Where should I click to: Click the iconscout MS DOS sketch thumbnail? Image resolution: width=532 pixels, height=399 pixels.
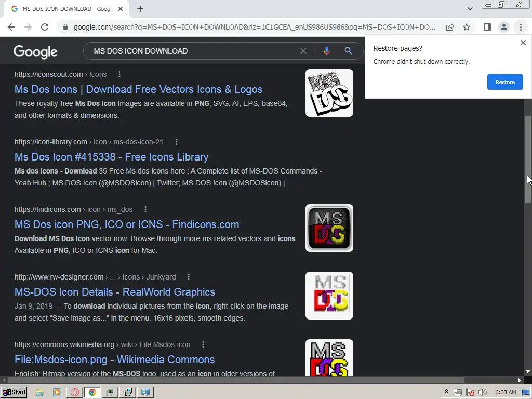(x=329, y=93)
